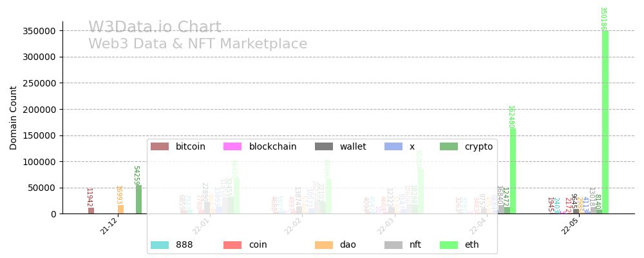Click the coin legend color swatch

[x=232, y=245]
